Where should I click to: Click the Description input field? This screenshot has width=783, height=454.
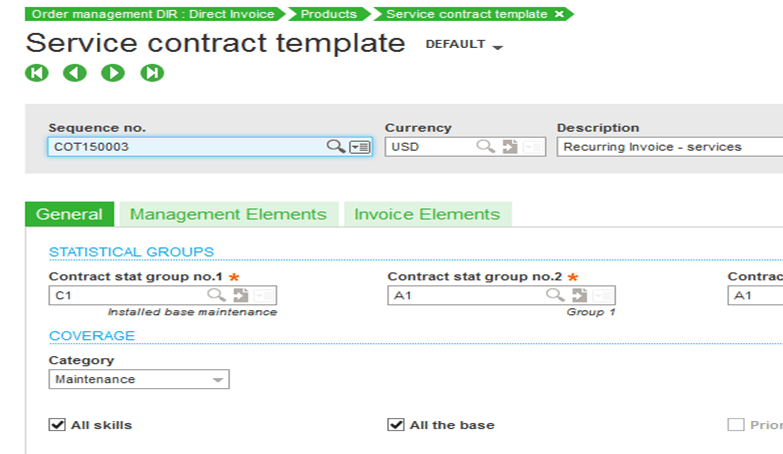pyautogui.click(x=670, y=147)
